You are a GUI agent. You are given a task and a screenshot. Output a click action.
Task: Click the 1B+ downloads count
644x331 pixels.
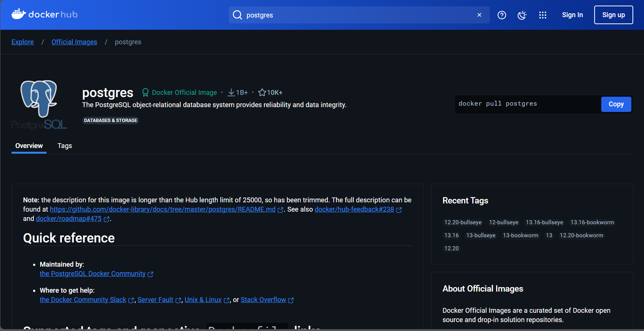pos(242,93)
